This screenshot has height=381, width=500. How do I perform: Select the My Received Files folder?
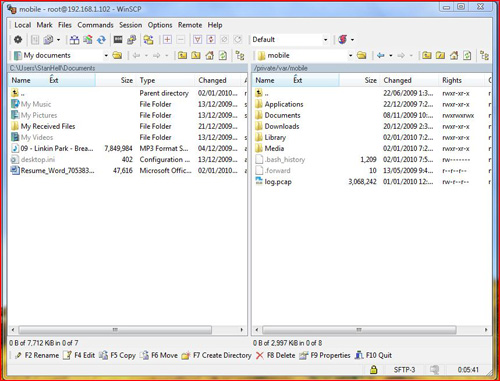click(x=48, y=126)
